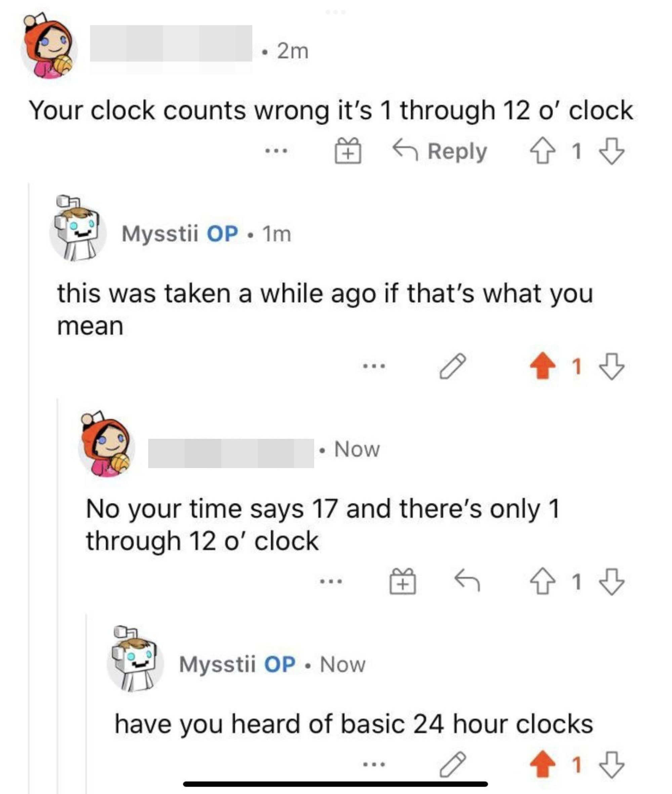Upvote the 'your time says 17' comment
This screenshot has height=794, width=672.
tap(543, 581)
